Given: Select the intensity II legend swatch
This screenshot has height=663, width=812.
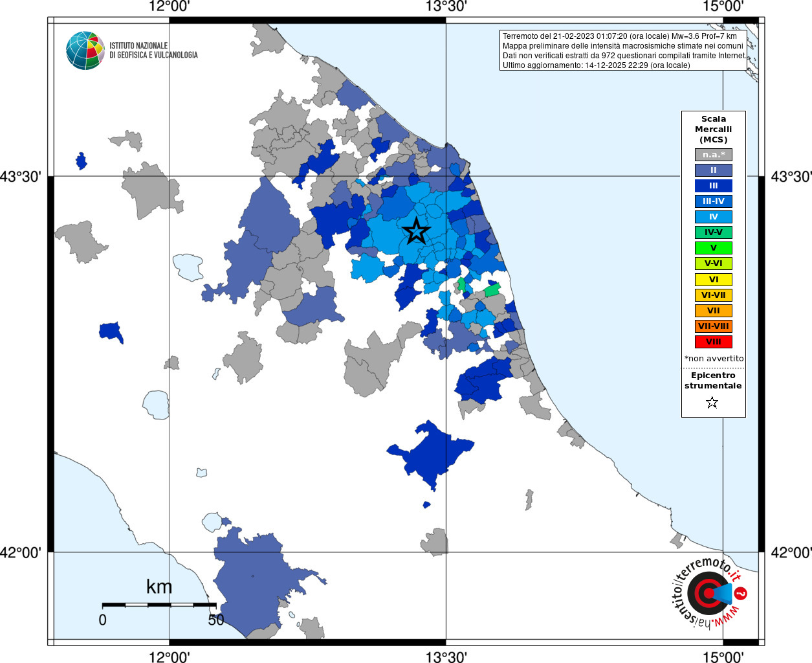Looking at the screenshot, I should (714, 170).
